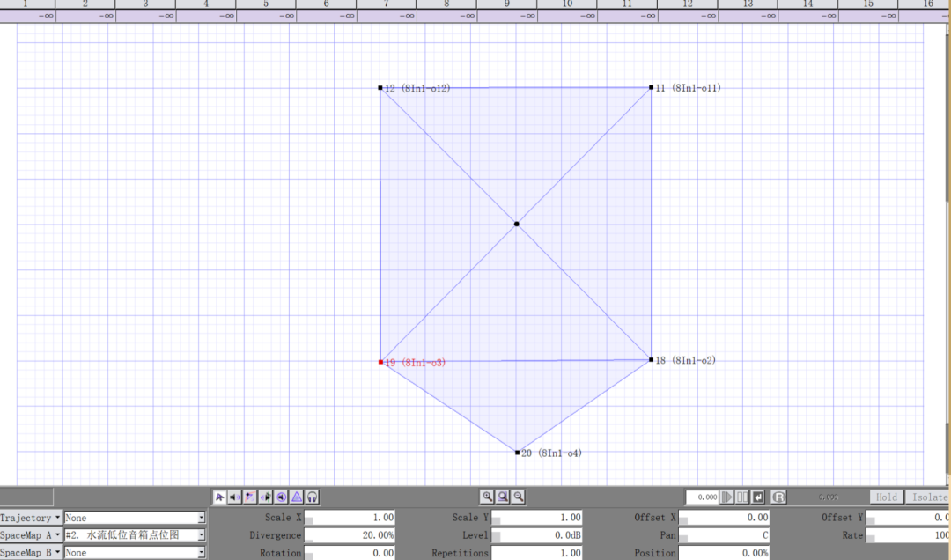Toggle the Hold button
951x560 pixels.
tap(886, 497)
